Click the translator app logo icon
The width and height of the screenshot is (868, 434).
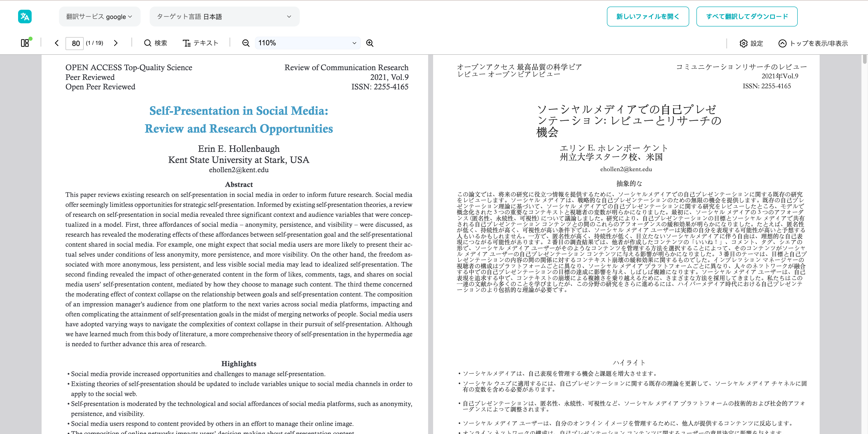coord(25,17)
